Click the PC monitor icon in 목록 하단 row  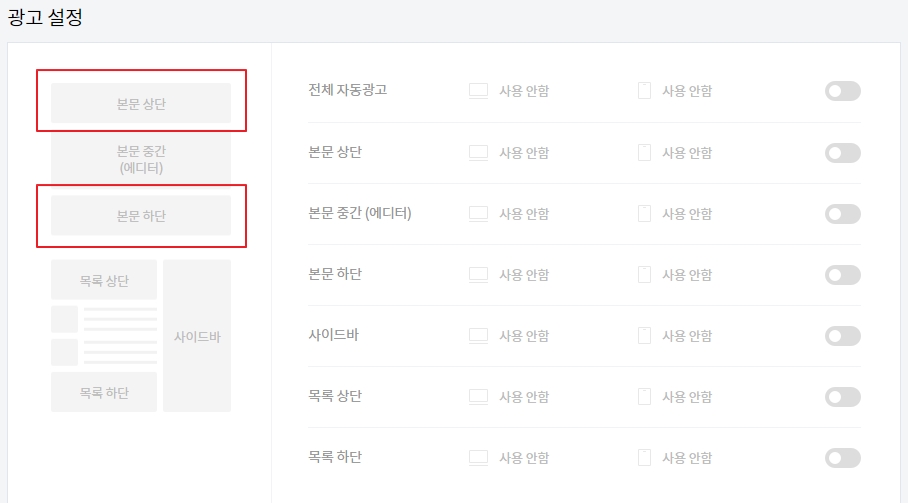(x=478, y=458)
